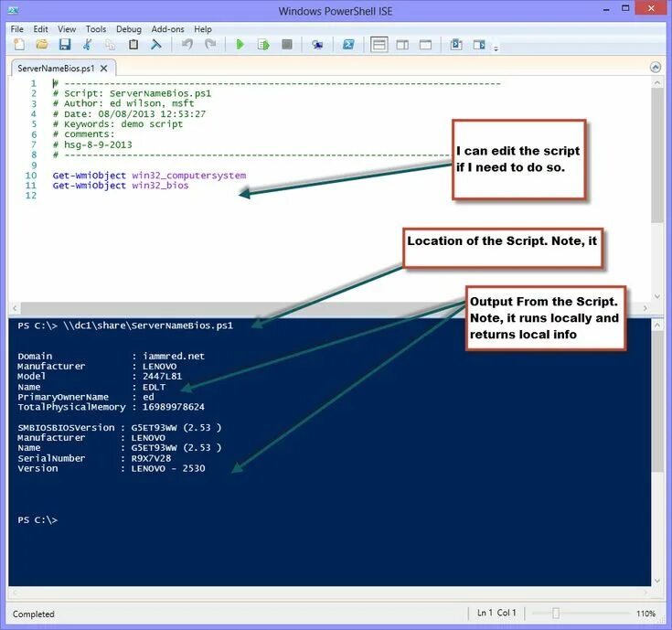The height and width of the screenshot is (630, 672).
Task: Clear console pane icon
Action: pyautogui.click(x=156, y=45)
